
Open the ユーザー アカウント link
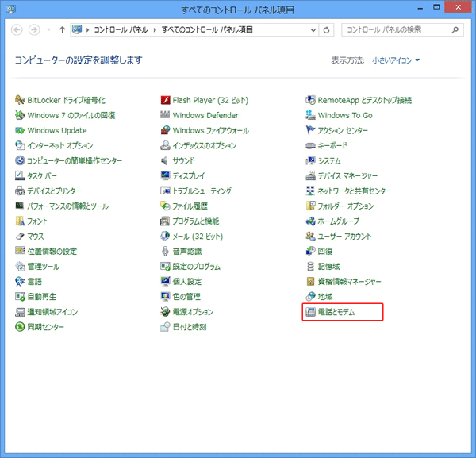click(x=344, y=236)
